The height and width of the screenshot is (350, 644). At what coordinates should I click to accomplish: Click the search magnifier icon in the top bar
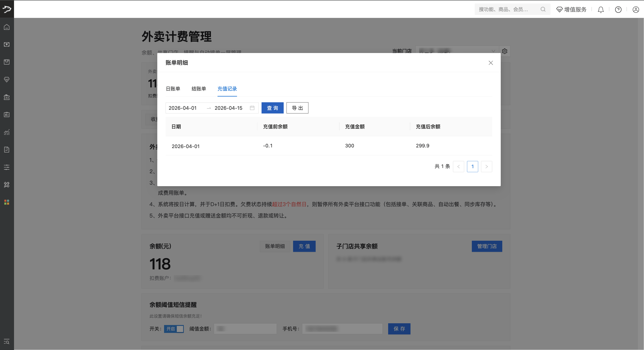543,9
